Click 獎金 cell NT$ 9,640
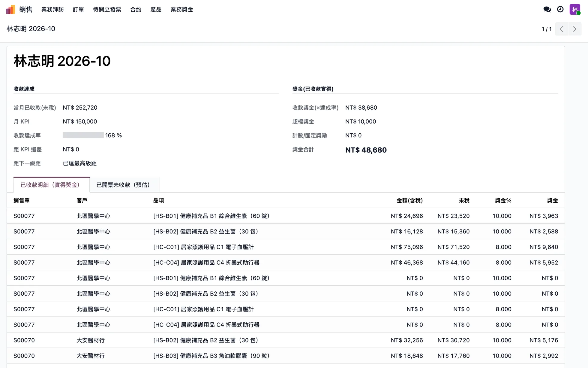The width and height of the screenshot is (588, 368). click(544, 247)
